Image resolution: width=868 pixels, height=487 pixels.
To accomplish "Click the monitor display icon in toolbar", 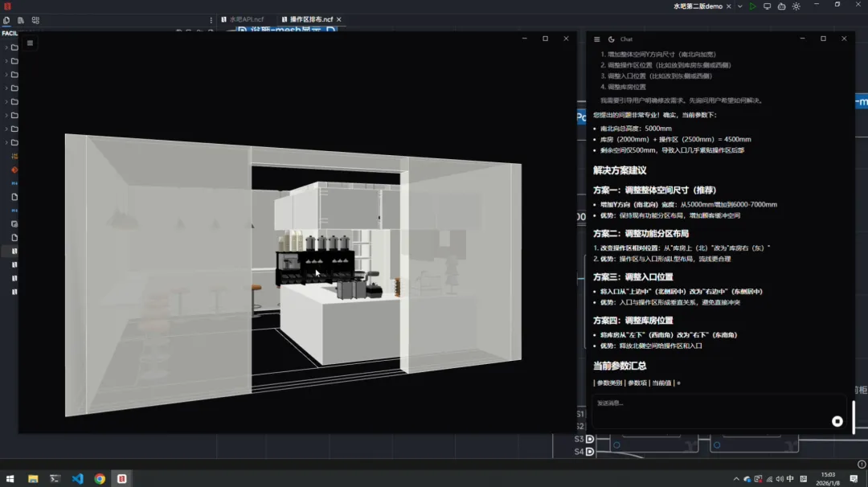I will tap(767, 6).
